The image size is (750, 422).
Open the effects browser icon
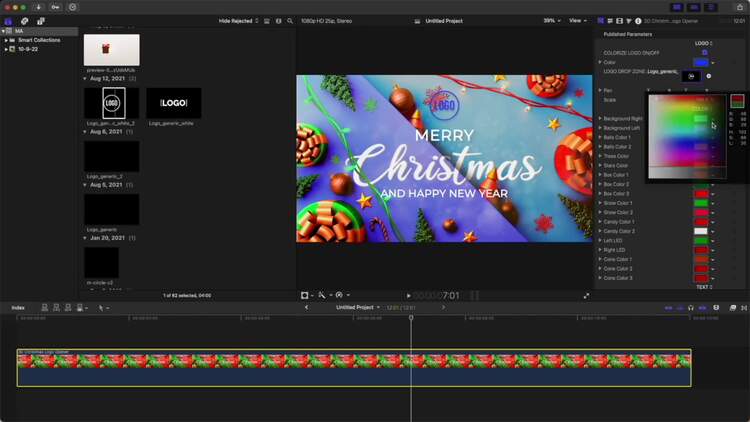point(733,308)
